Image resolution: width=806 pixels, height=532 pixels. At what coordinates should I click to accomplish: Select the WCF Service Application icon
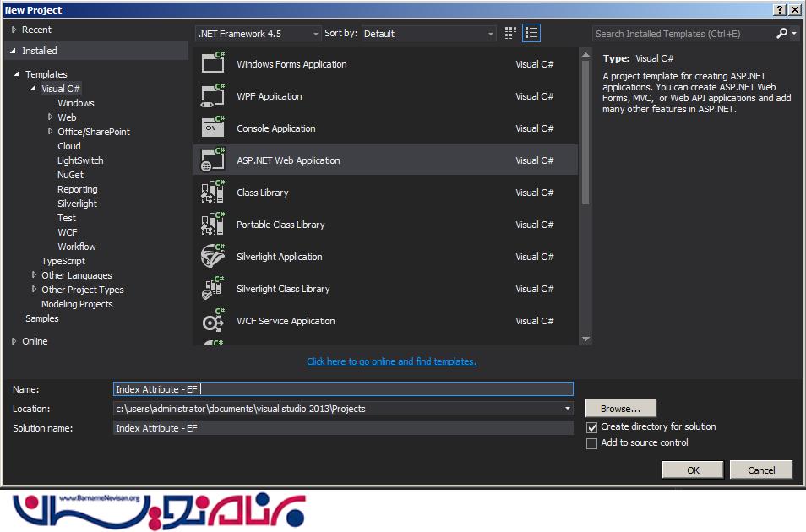pos(213,321)
